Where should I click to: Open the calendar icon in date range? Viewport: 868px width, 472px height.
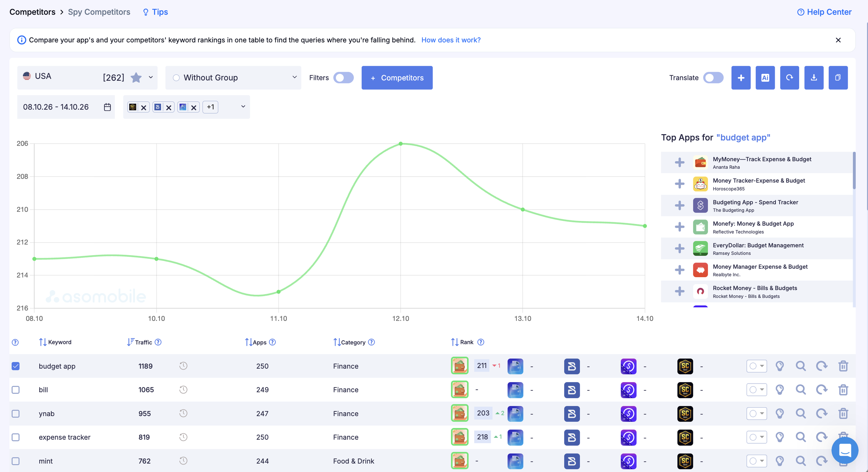(107, 107)
